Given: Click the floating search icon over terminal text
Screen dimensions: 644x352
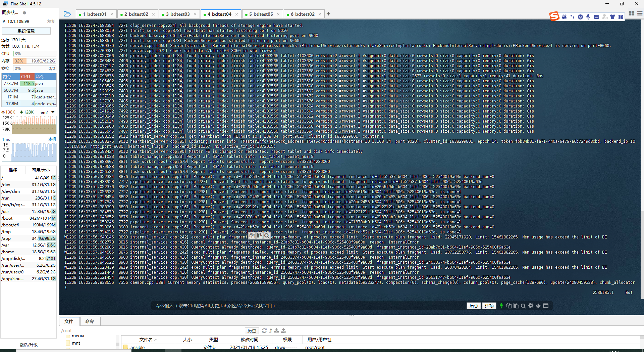Looking at the screenshot, I should [267, 236].
